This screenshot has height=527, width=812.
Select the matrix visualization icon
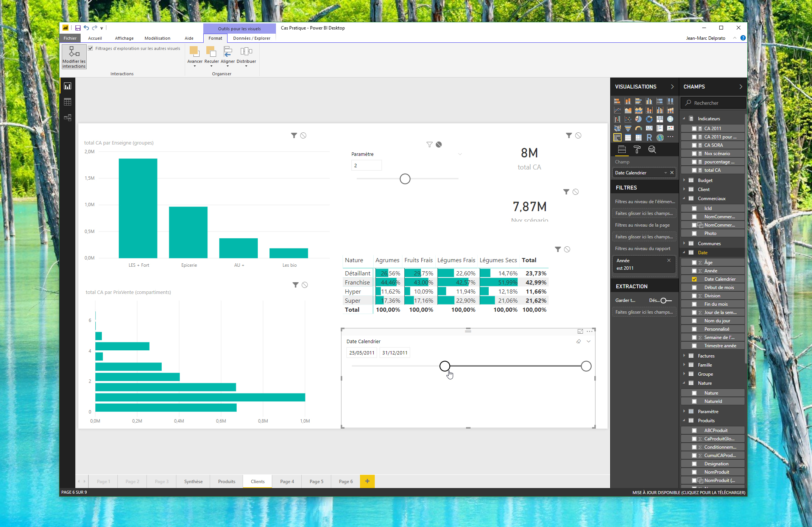tap(638, 137)
